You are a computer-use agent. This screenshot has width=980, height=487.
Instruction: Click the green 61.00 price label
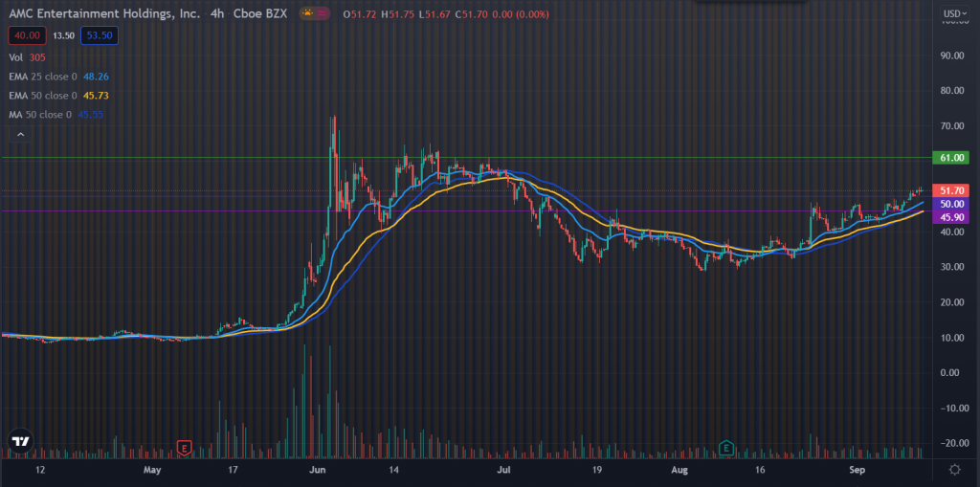(x=950, y=158)
